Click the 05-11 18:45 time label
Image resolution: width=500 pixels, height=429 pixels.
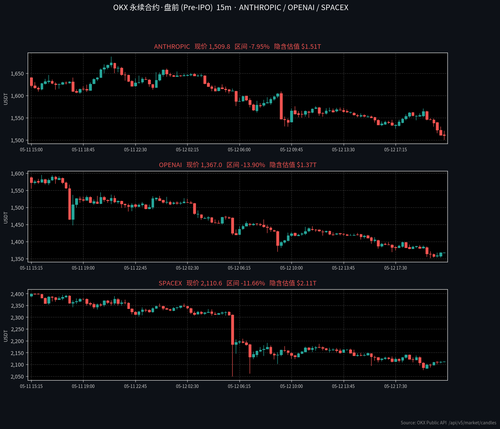[83, 150]
